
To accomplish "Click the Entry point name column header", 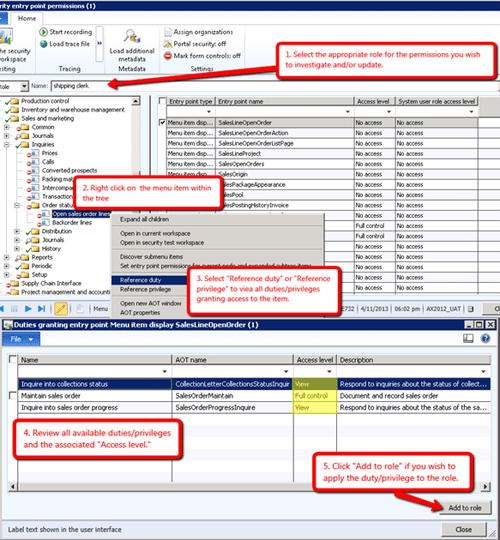I will point(284,102).
